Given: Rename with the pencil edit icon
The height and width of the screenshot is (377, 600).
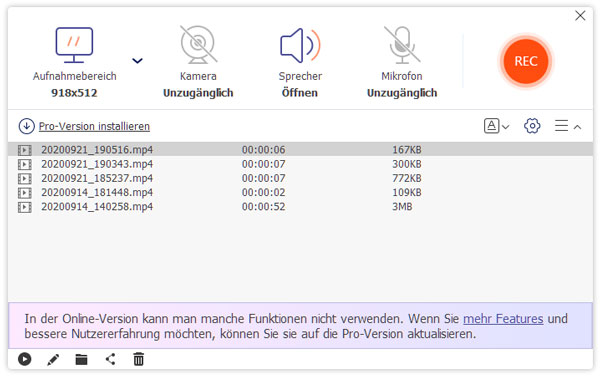Looking at the screenshot, I should [53, 360].
